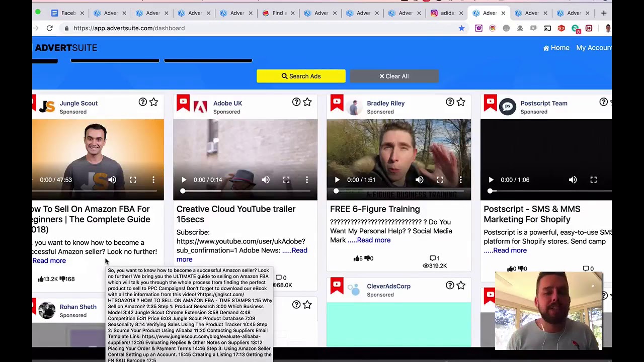Click the Bradley Riley video progress bar
Screen dimensions: 644x362
(x=399, y=191)
